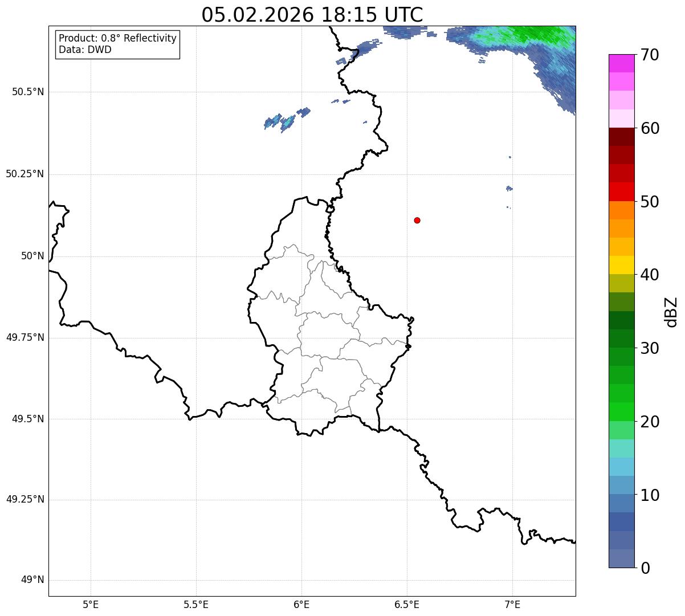Click the colorbar tick label 60

tap(650, 128)
